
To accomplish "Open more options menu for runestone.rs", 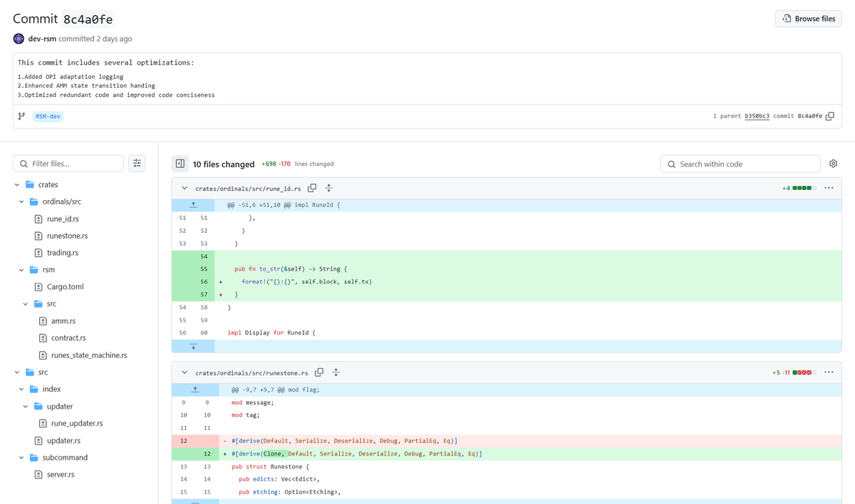I will pos(829,372).
